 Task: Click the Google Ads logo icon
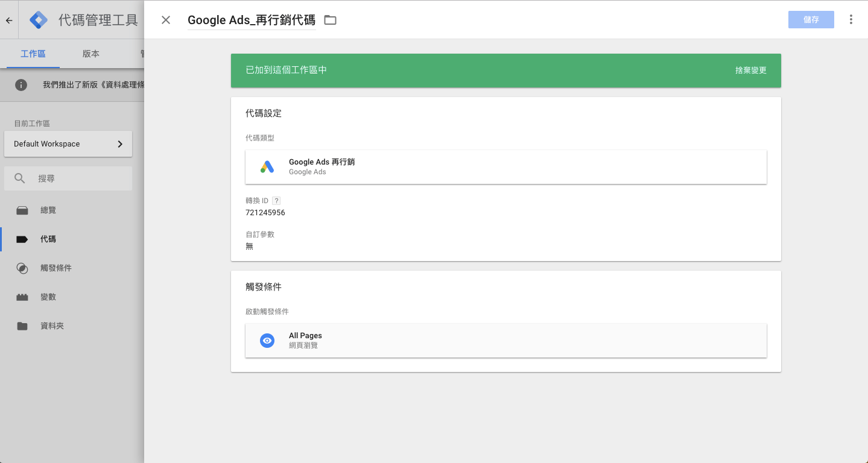(267, 167)
